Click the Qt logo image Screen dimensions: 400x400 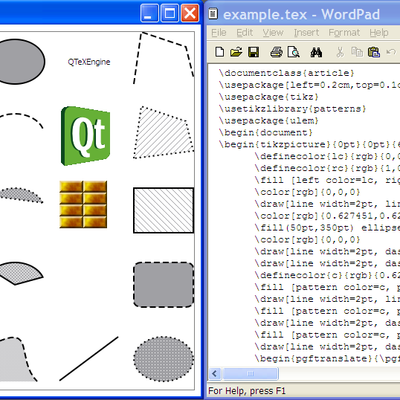click(x=85, y=136)
